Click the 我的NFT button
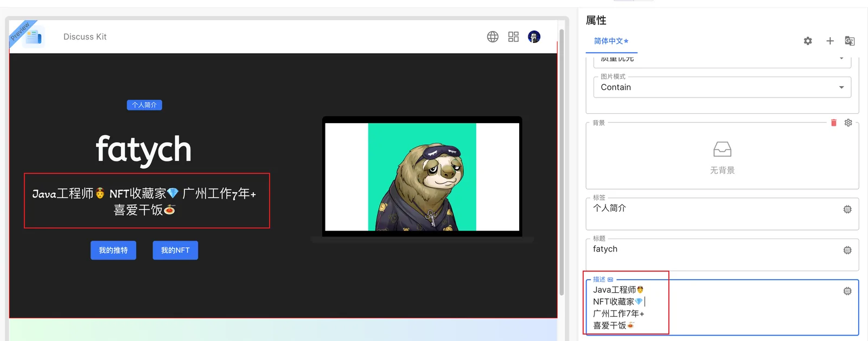This screenshot has height=341, width=868. click(175, 250)
